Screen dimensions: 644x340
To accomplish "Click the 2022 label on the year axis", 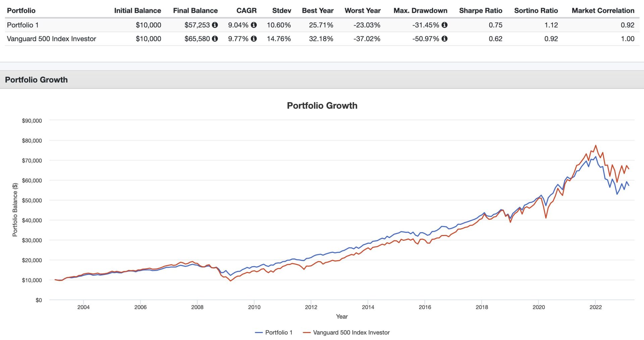I will click(595, 307).
